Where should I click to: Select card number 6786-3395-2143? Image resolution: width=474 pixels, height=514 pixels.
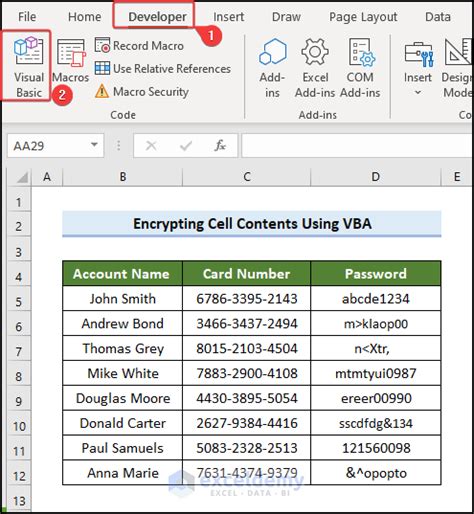point(247,299)
